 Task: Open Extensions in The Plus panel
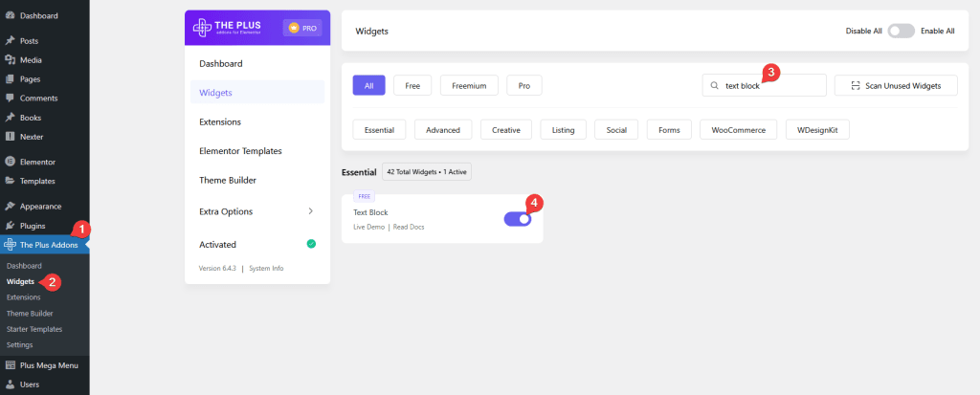click(220, 121)
